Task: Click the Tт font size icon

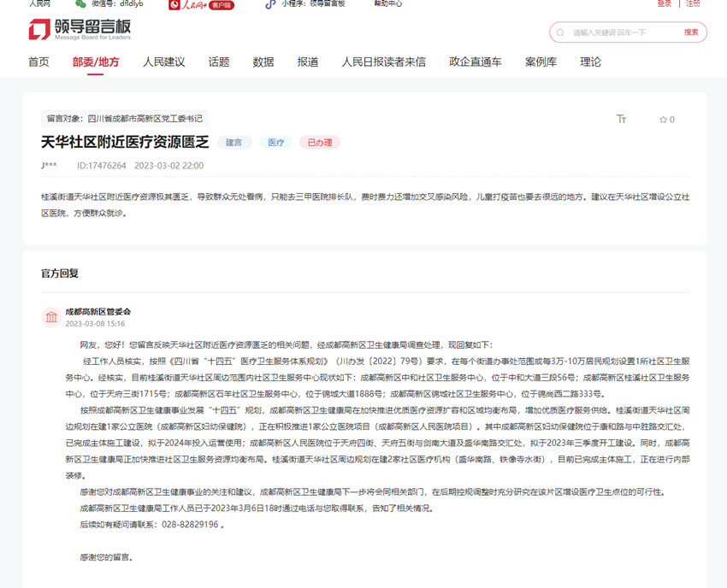Action: coord(621,120)
